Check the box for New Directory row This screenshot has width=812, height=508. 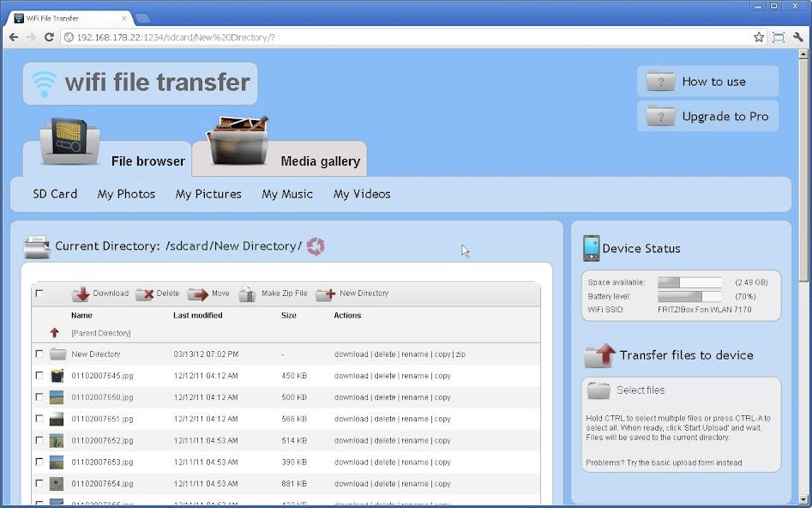pyautogui.click(x=39, y=354)
